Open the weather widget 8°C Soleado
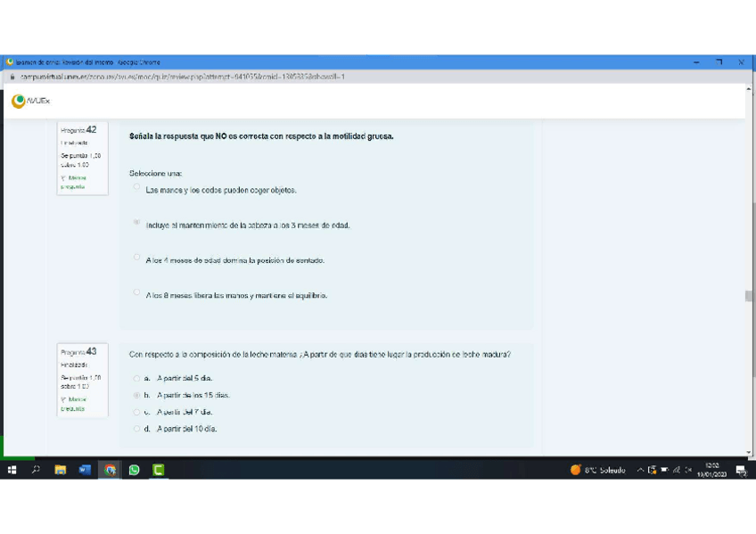The image size is (756, 534). (597, 470)
